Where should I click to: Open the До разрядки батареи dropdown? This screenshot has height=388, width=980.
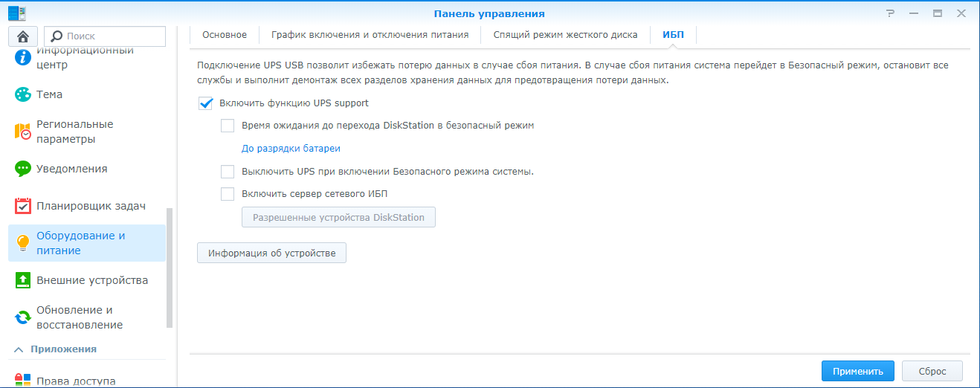click(291, 149)
